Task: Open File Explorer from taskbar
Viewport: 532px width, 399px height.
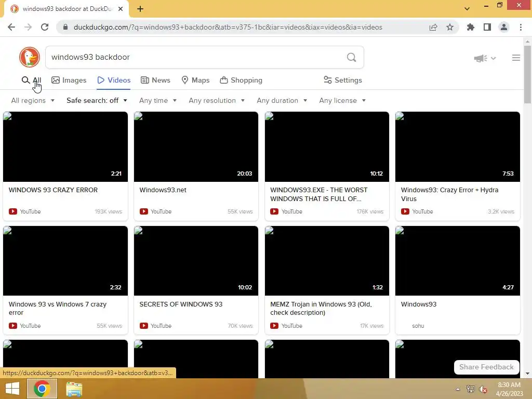Action: (74, 389)
